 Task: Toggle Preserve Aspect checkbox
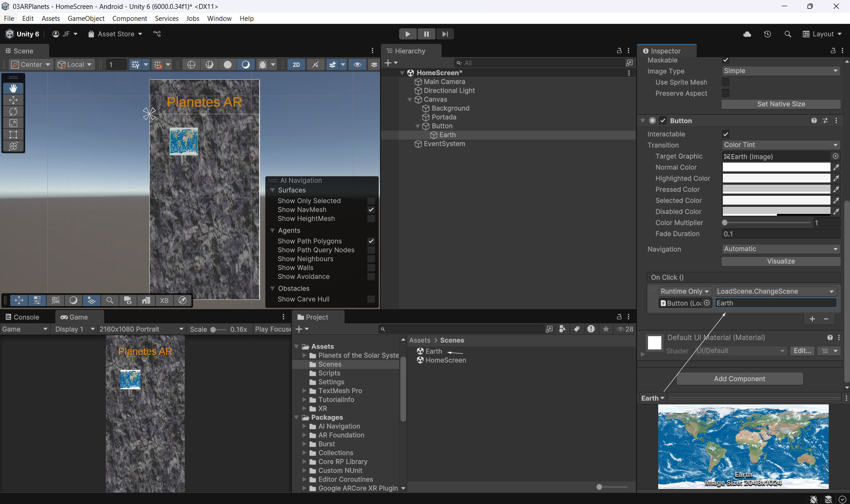(x=726, y=93)
